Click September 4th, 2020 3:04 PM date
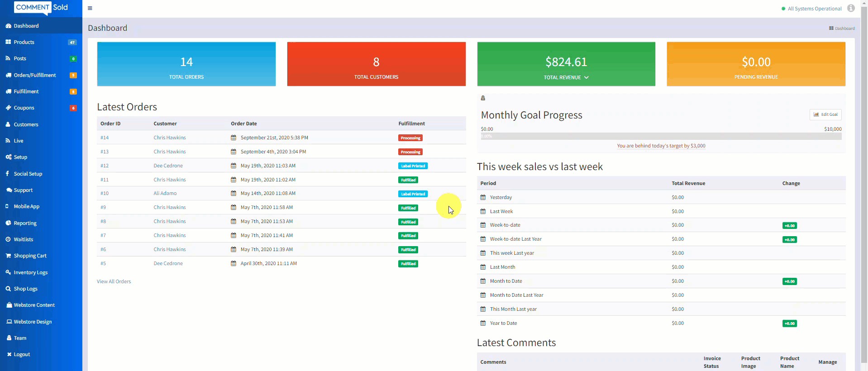This screenshot has width=868, height=371. (273, 152)
